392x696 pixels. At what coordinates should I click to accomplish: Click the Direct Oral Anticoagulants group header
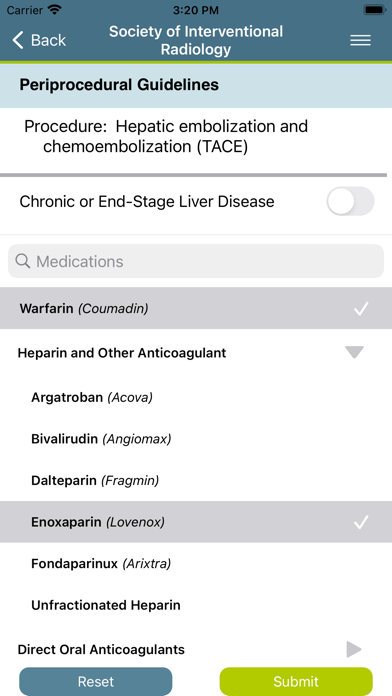[x=196, y=649]
